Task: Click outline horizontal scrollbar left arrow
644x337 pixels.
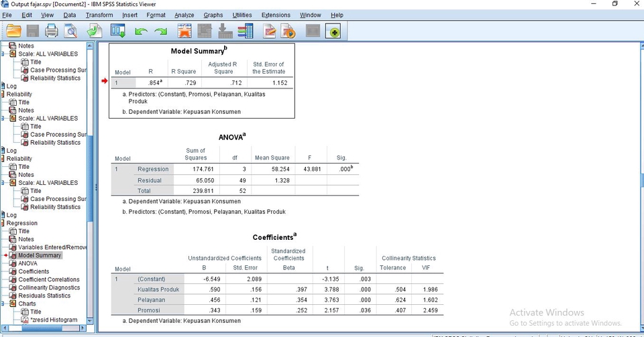Action: point(5,328)
